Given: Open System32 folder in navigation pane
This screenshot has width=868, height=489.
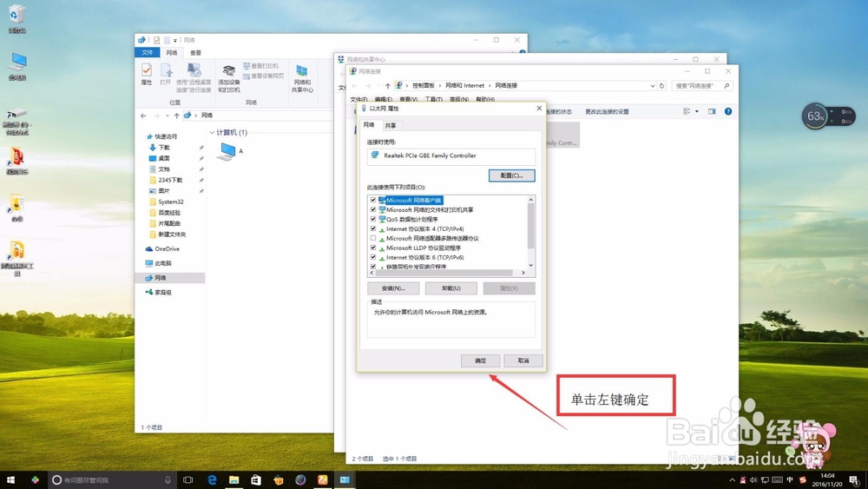Looking at the screenshot, I should (x=166, y=202).
